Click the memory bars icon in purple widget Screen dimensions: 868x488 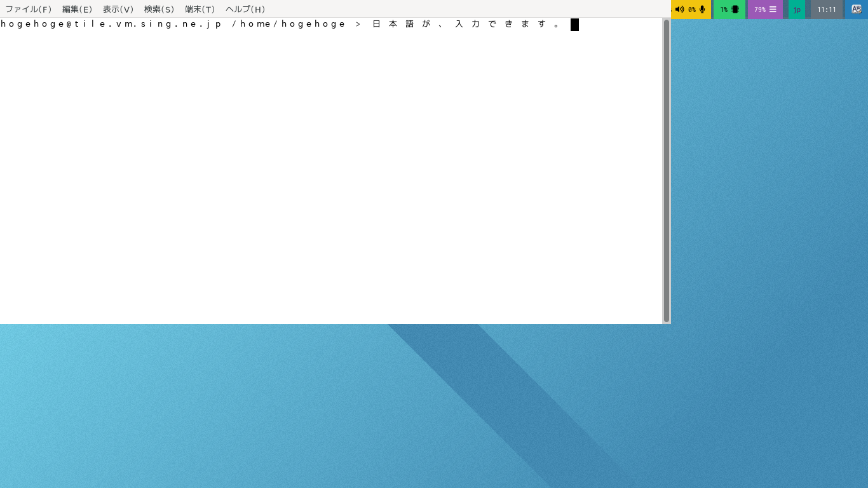(x=773, y=10)
